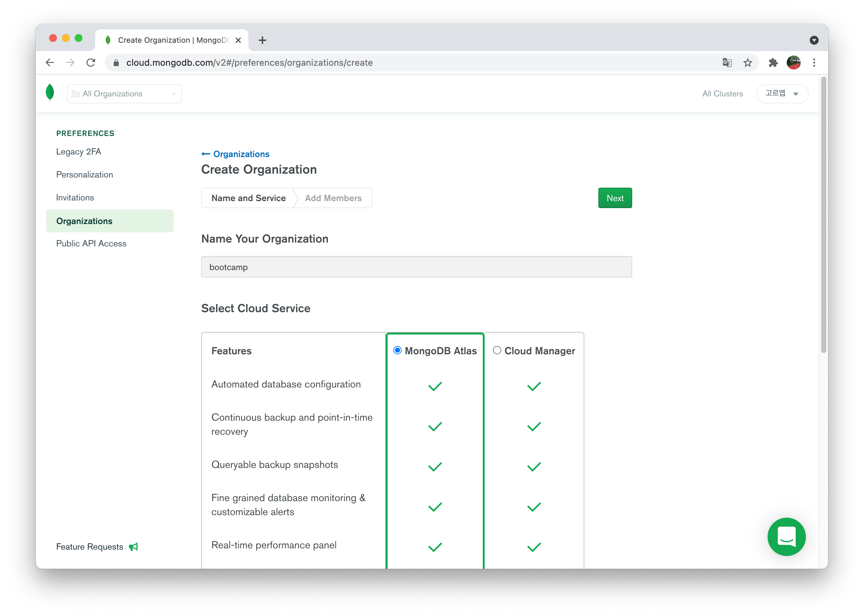Open the All Organizations dropdown
The width and height of the screenshot is (864, 616).
click(125, 94)
